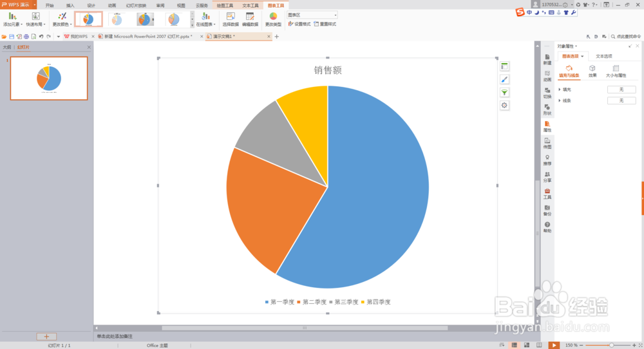The width and height of the screenshot is (644, 349).
Task: Switch outline pane to 幻灯片 view
Action: (x=23, y=47)
